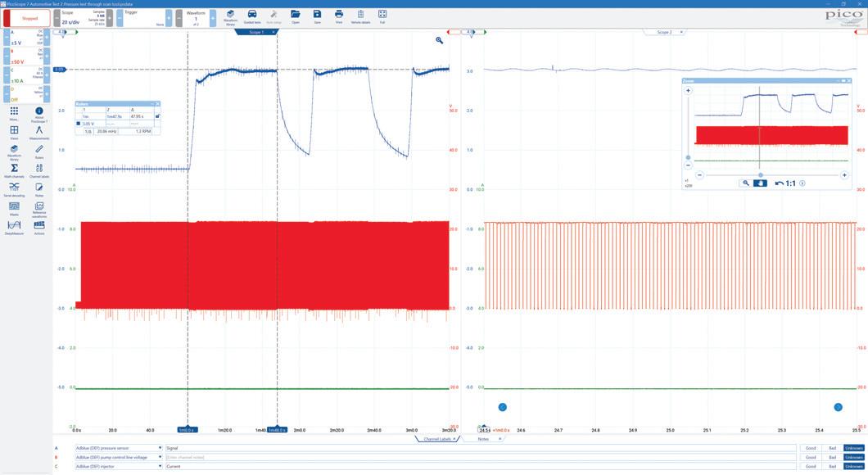Image resolution: width=868 pixels, height=475 pixels.
Task: Click magnifier icon at top-right of Scope 1
Action: (439, 40)
